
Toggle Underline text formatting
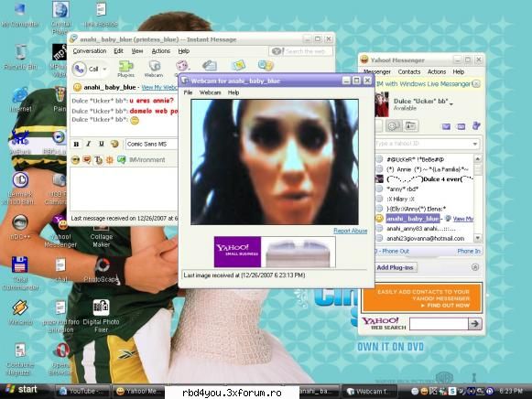pyautogui.click(x=101, y=144)
